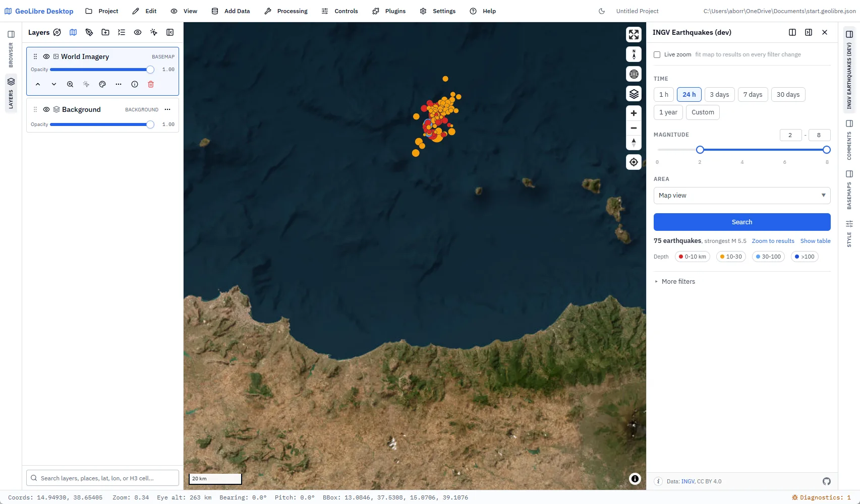Click the blue Search button
The image size is (860, 504).
point(742,222)
